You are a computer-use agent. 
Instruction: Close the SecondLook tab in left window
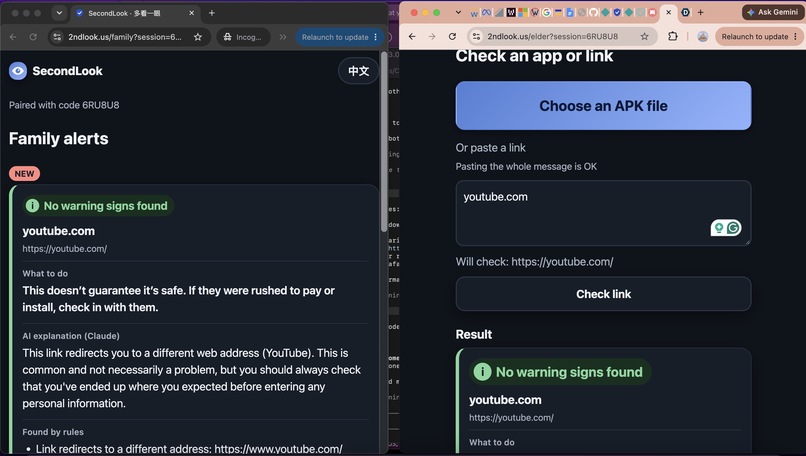click(192, 13)
